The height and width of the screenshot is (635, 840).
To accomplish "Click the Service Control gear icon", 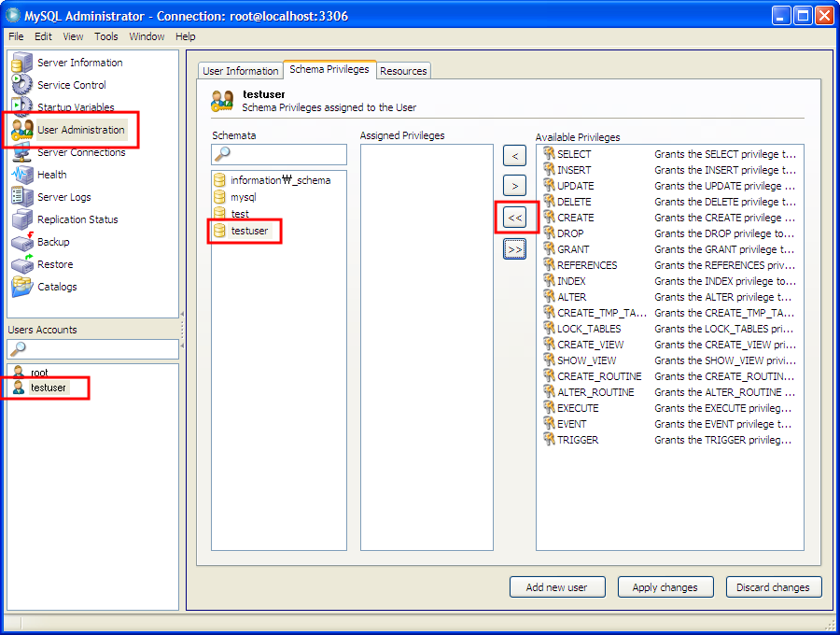I will [22, 85].
